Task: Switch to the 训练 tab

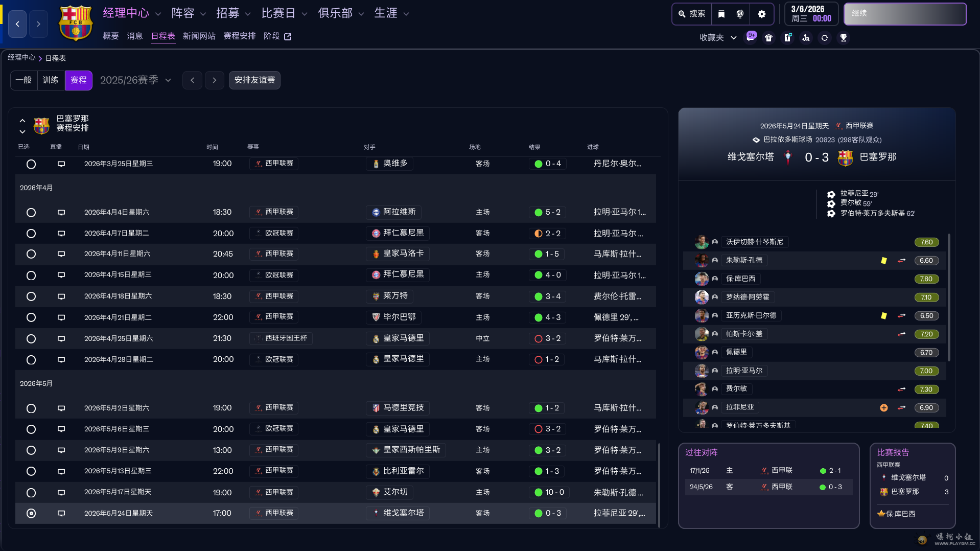Action: click(x=51, y=80)
